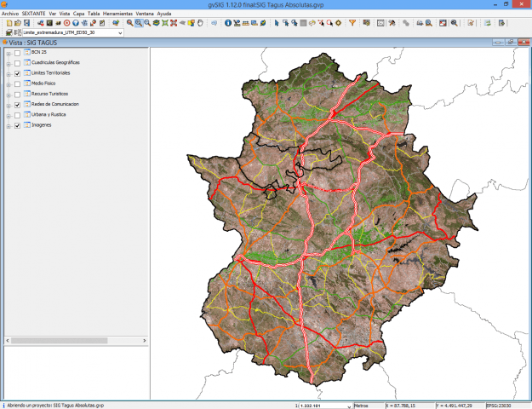Open the Tabla menu
Image resolution: width=532 pixels, height=409 pixels.
tap(94, 14)
